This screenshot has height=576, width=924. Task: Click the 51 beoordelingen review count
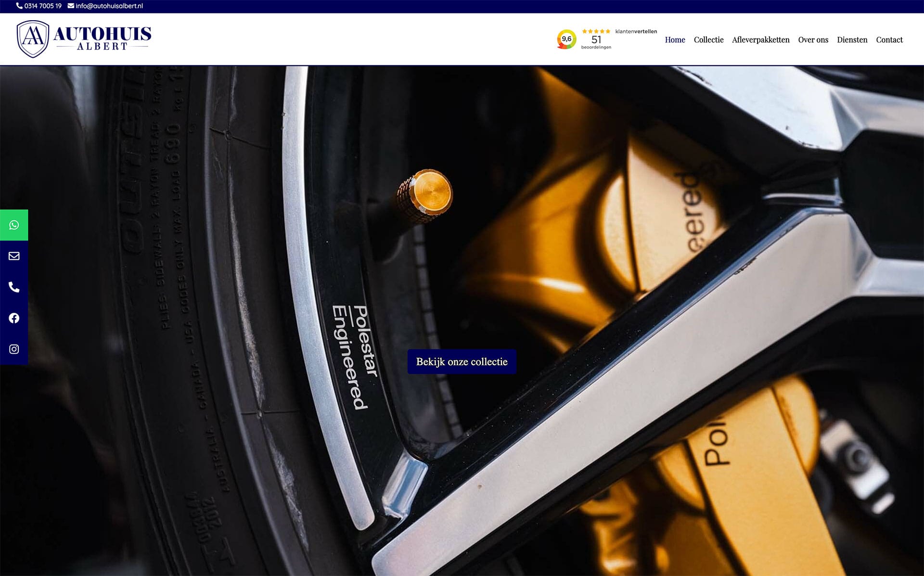tap(596, 42)
